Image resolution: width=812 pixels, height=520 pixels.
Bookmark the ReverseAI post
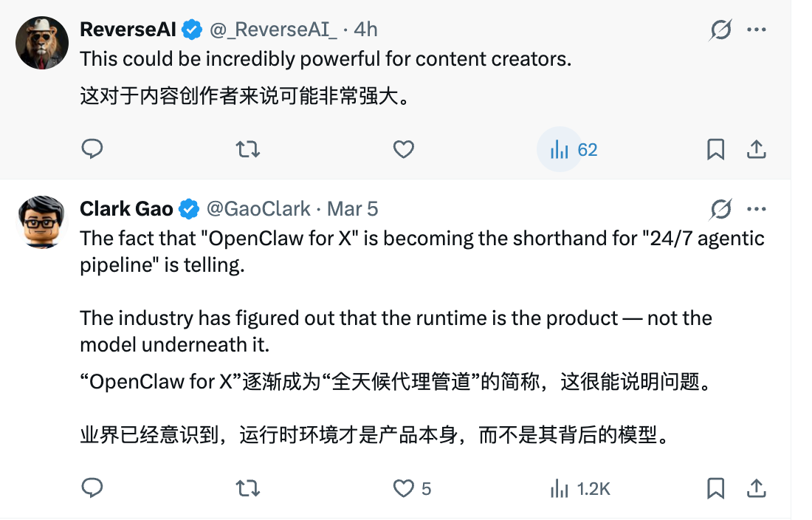715,150
